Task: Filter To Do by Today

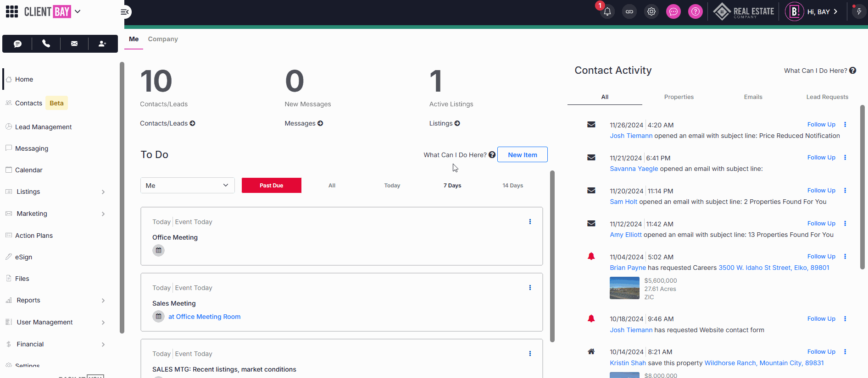Action: pyautogui.click(x=392, y=186)
